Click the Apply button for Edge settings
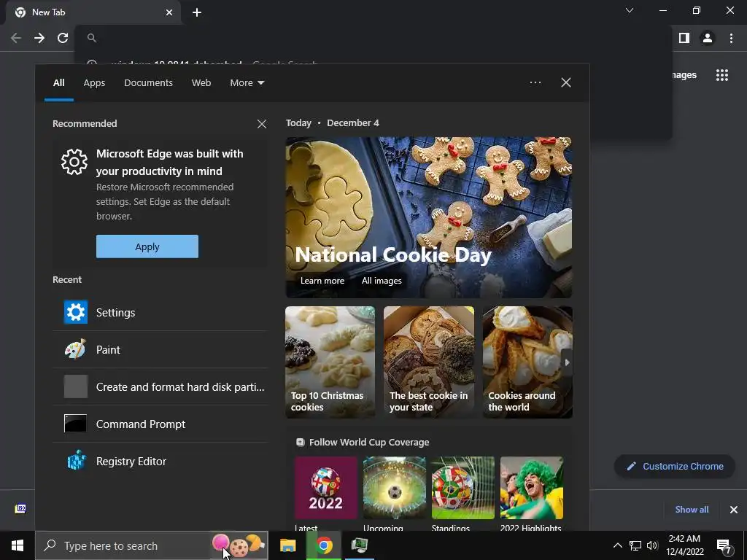The width and height of the screenshot is (747, 560). pos(147,246)
